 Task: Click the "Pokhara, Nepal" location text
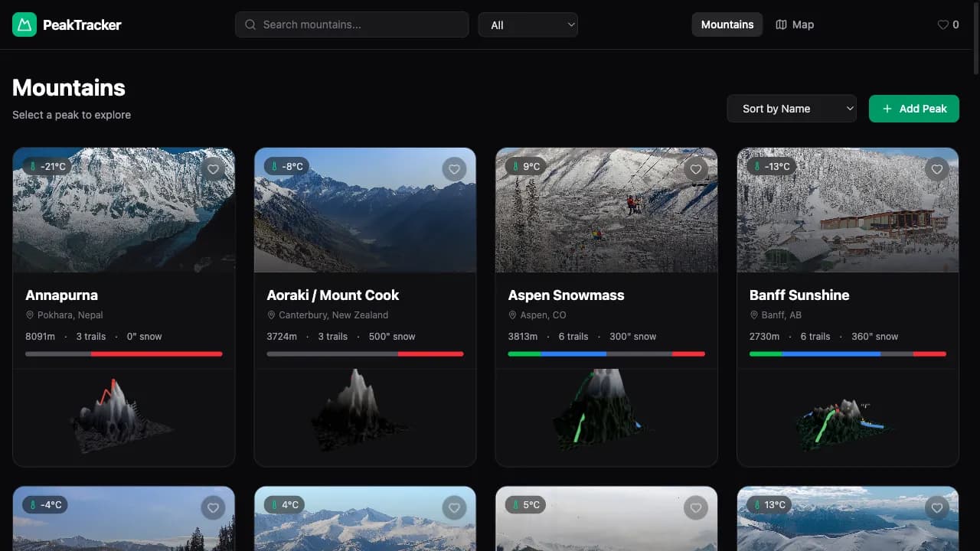pos(70,315)
